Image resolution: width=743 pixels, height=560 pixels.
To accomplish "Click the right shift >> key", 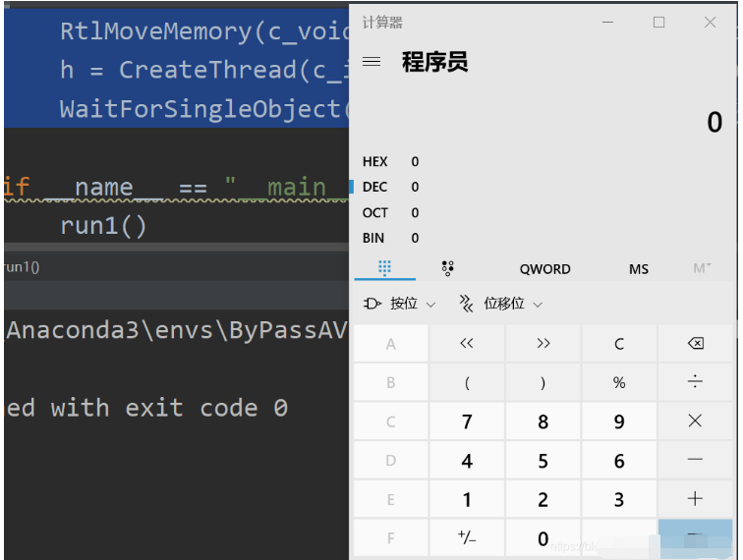I will pyautogui.click(x=543, y=344).
